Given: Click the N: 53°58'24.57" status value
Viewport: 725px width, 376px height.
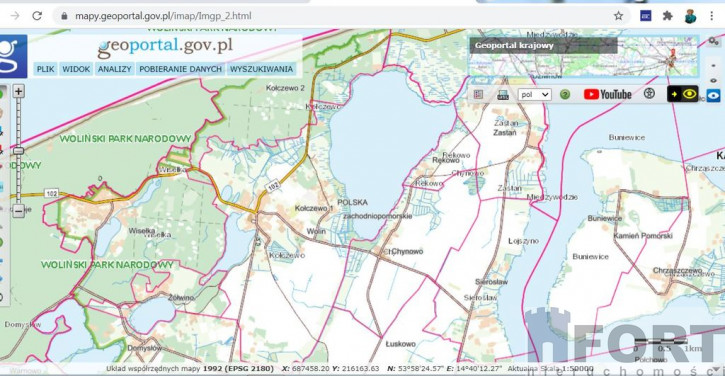Looking at the screenshot, I should pos(415,369).
